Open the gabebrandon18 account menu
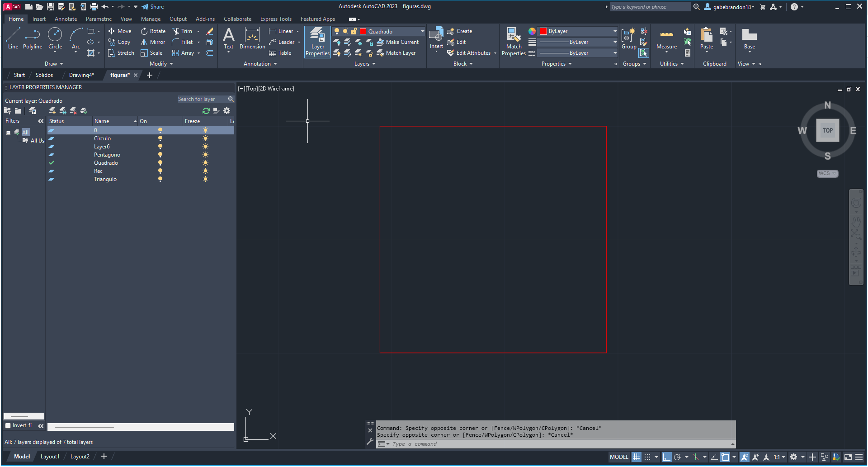The width and height of the screenshot is (868, 467). 729,7
